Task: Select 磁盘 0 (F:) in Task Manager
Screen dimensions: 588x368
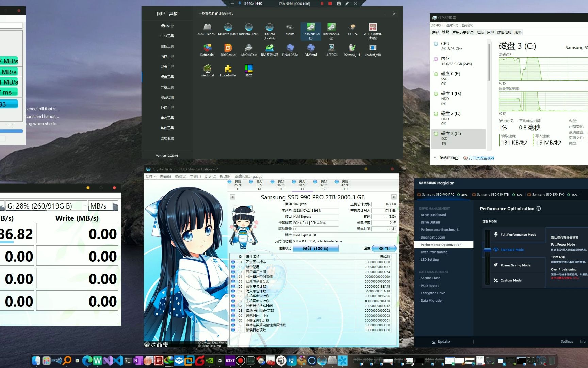Action: [x=458, y=78]
